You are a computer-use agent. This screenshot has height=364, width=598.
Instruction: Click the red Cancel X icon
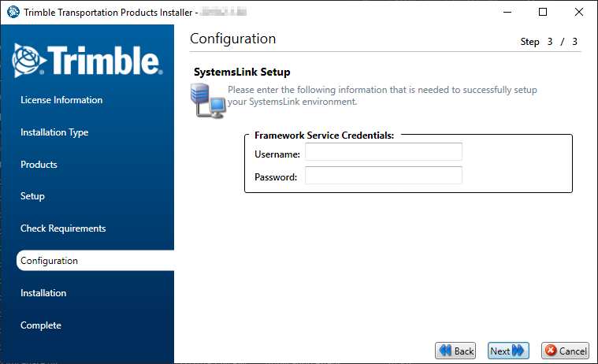coord(550,351)
